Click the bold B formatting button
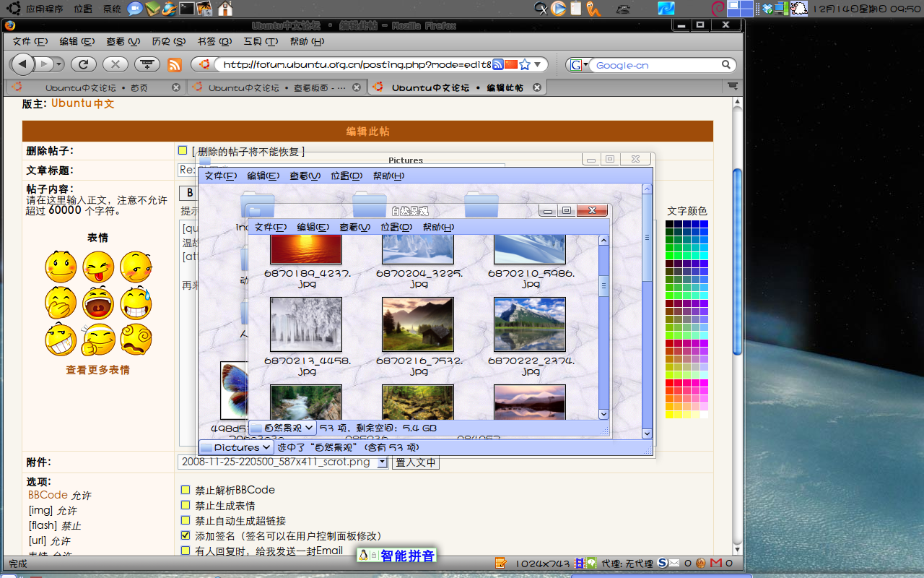The height and width of the screenshot is (578, 924). pos(189,193)
